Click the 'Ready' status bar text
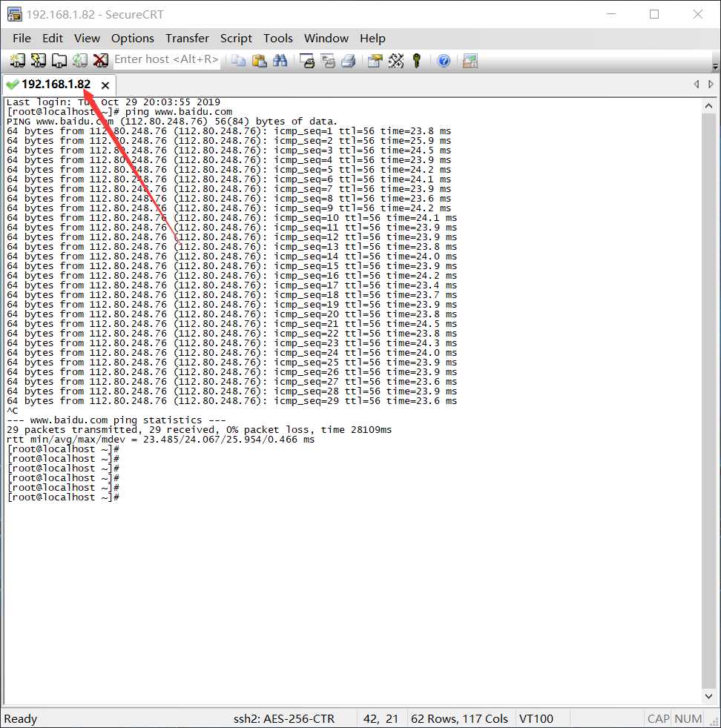Screen dimensions: 721x728 tap(21, 718)
